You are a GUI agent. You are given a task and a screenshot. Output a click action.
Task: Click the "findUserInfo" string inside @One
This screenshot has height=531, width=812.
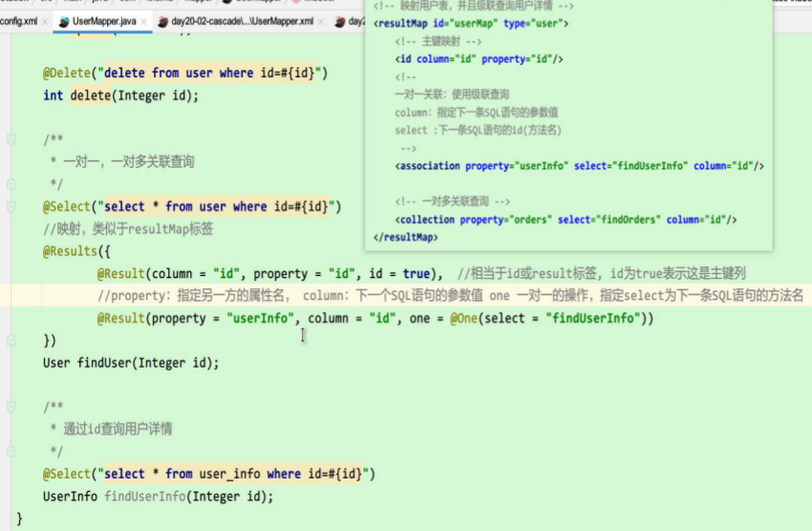(x=592, y=318)
